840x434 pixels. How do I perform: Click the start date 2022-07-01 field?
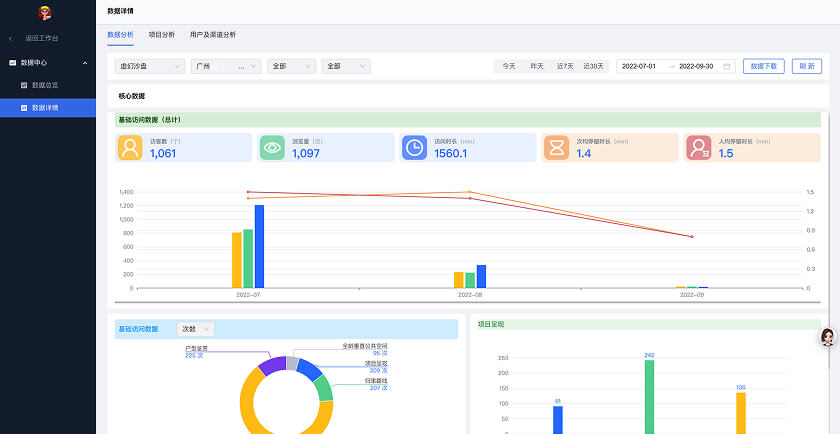tap(639, 66)
